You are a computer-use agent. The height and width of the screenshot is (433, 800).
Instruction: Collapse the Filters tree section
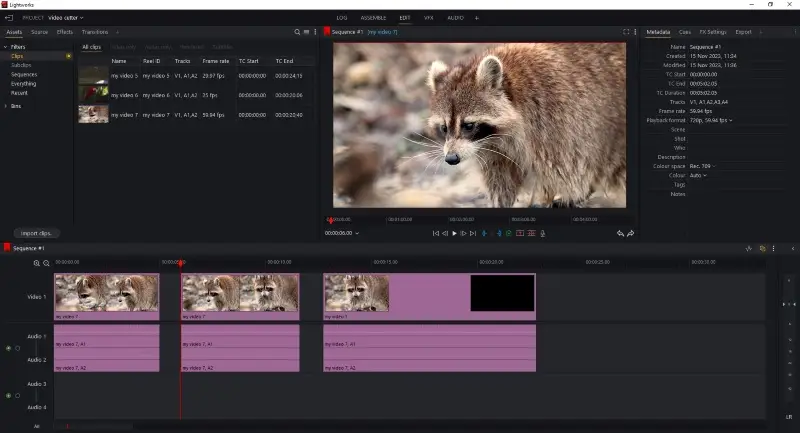coord(6,47)
